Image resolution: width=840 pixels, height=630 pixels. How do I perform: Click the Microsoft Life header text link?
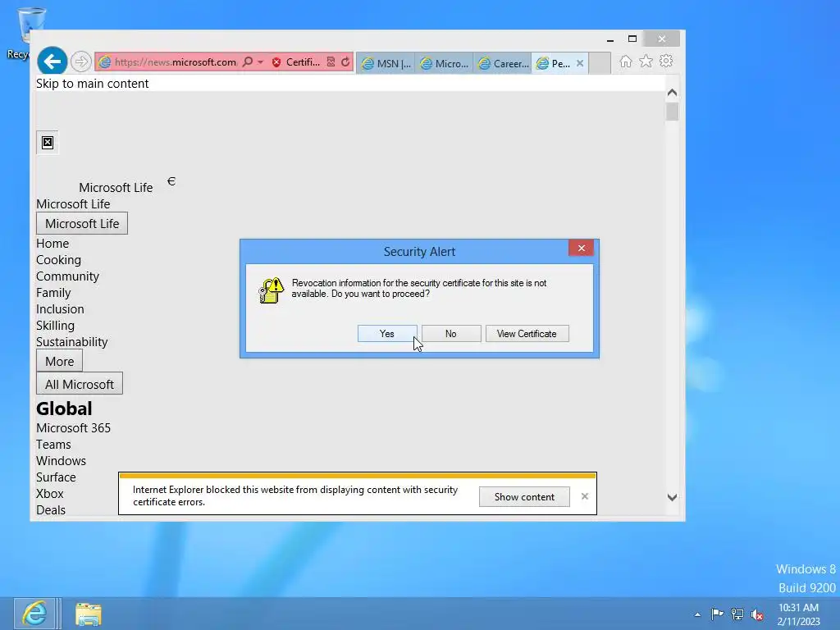pos(116,188)
